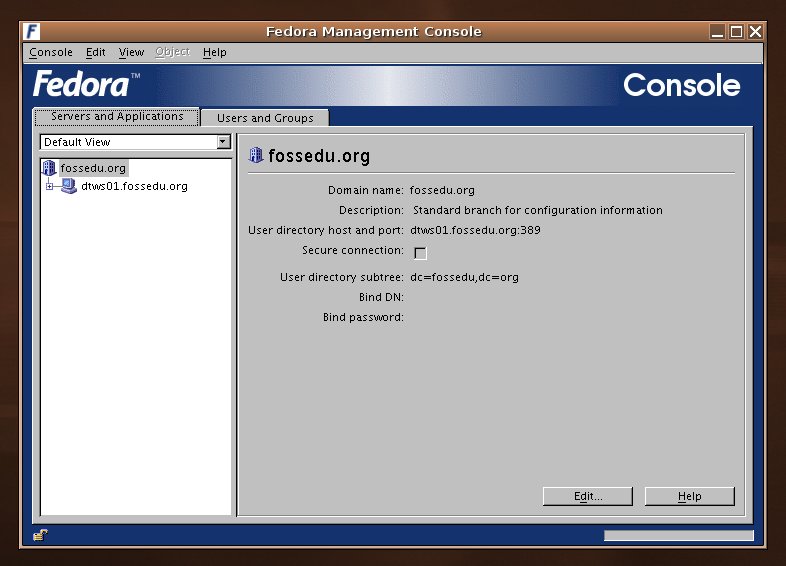Viewport: 786px width, 566px height.
Task: Click the Fedora logo in the banner
Action: (86, 83)
